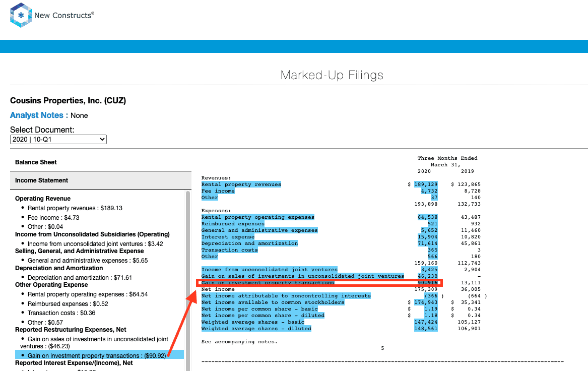
Task: Select 'General and administrative expenses : $5.65'
Action: (x=87, y=260)
